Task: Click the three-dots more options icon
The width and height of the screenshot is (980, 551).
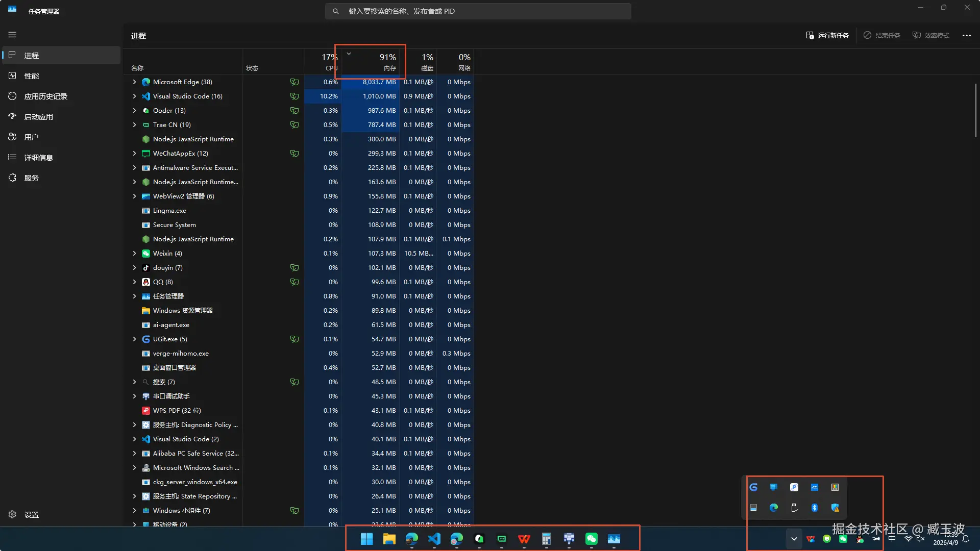Action: tap(966, 35)
